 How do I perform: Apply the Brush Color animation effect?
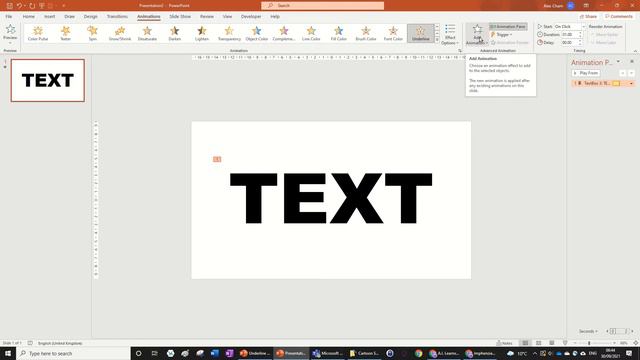(x=366, y=33)
